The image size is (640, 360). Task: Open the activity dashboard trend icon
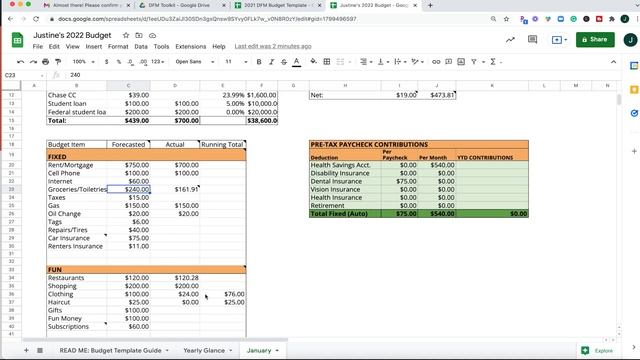click(510, 40)
